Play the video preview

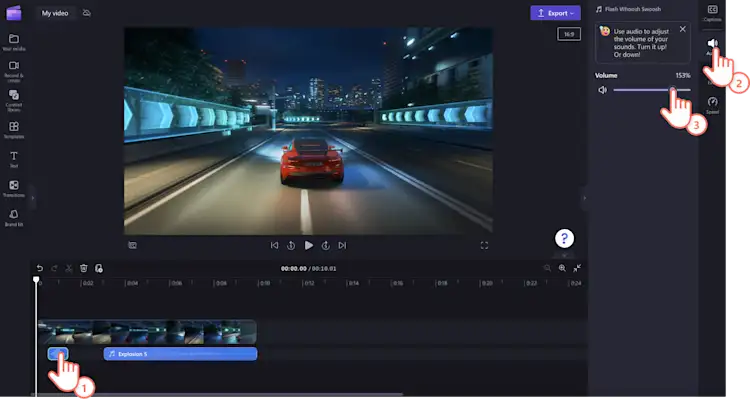pos(309,245)
